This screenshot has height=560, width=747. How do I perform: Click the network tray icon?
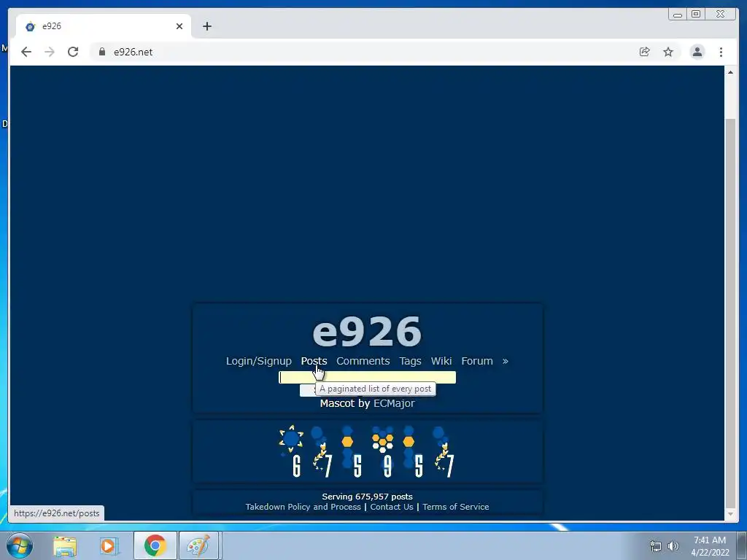(656, 546)
